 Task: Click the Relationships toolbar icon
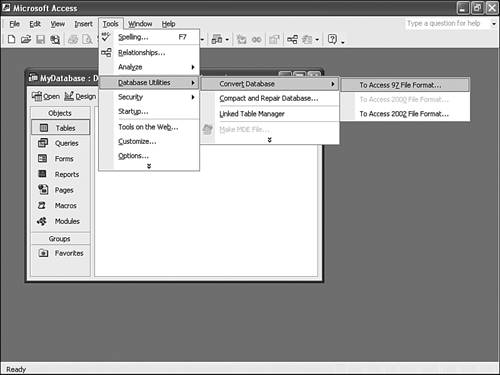click(x=292, y=40)
